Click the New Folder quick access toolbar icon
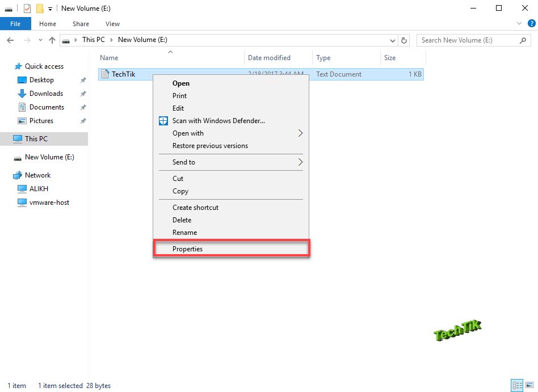The height and width of the screenshot is (392, 538). pyautogui.click(x=40, y=9)
